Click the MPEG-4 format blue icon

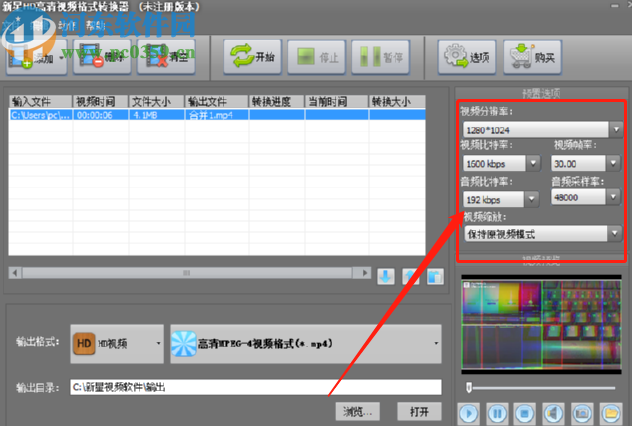coord(184,344)
